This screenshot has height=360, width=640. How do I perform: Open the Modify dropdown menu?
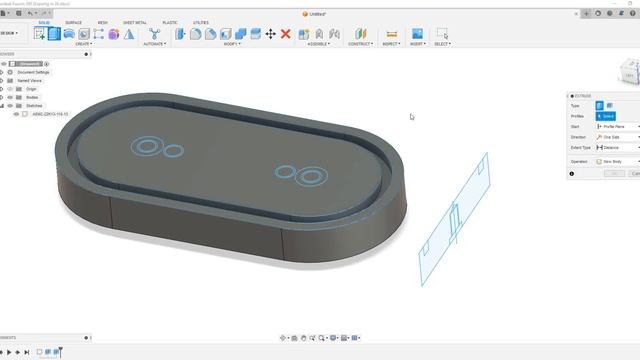tap(232, 44)
